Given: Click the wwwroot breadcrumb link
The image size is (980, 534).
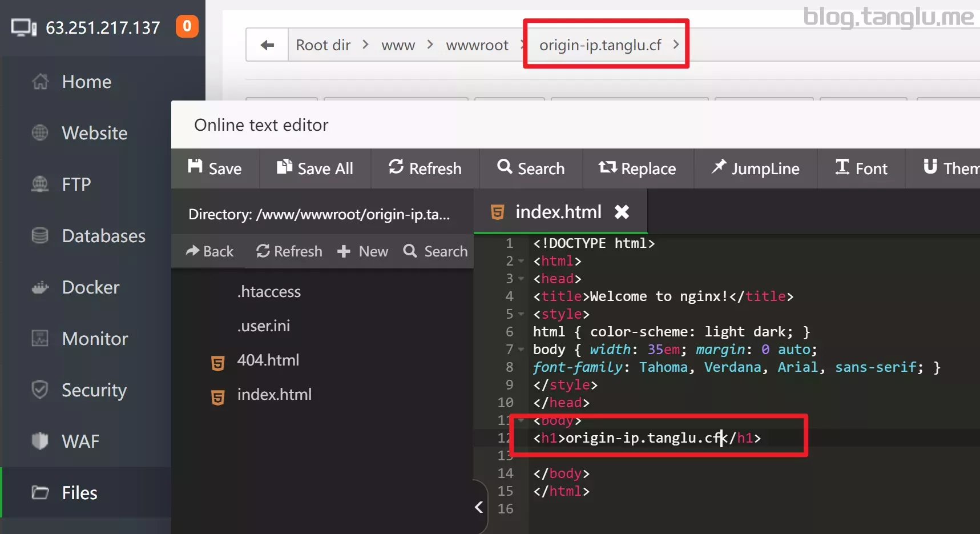Looking at the screenshot, I should 477,45.
